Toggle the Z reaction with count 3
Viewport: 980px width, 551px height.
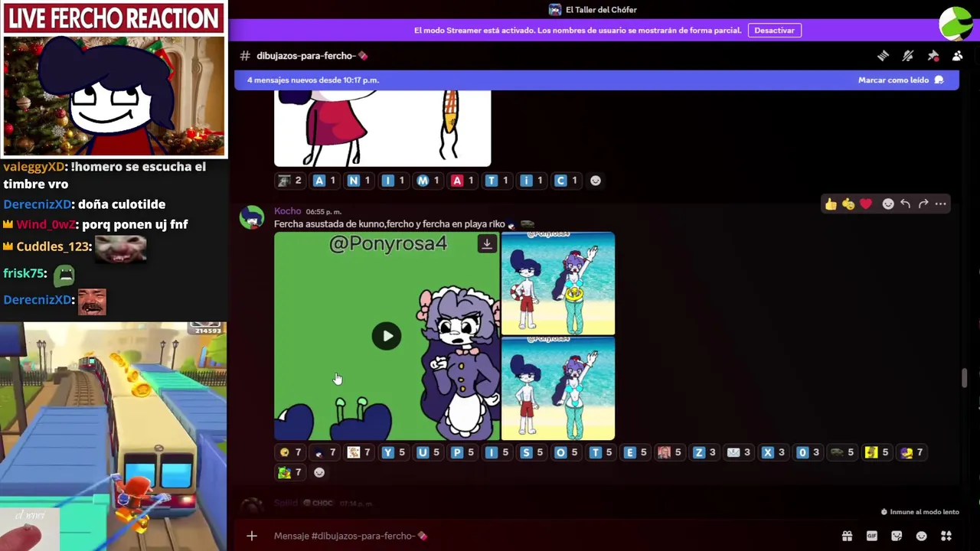pos(704,452)
